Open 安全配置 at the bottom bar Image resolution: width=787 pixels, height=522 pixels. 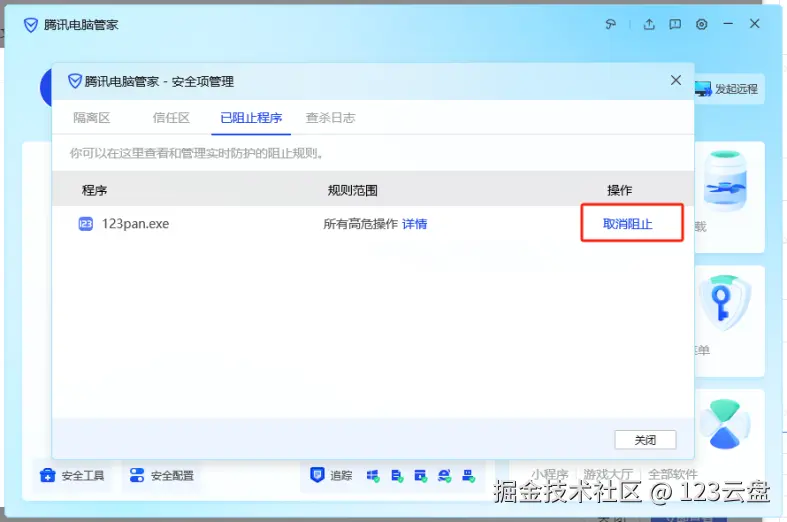pyautogui.click(x=162, y=475)
